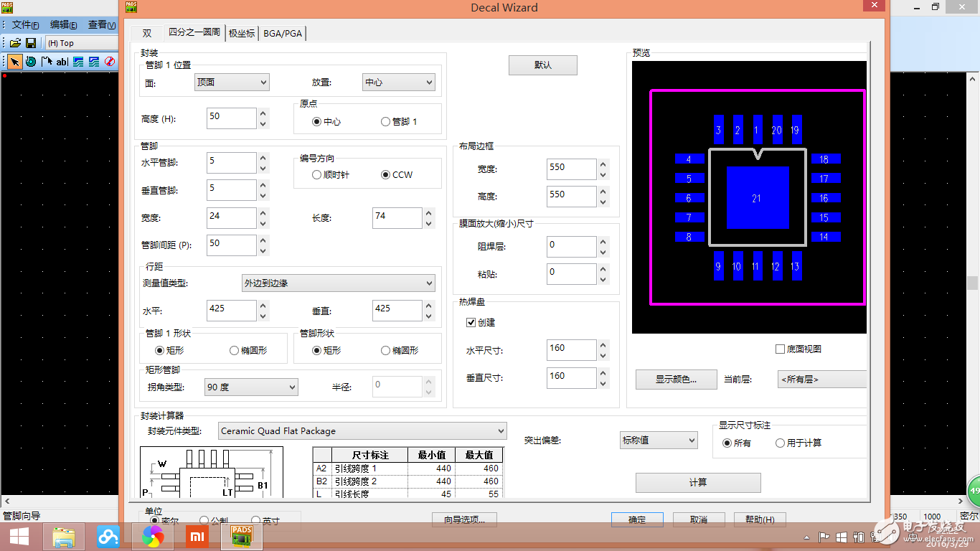980x551 pixels.
Task: Click the 计算 button
Action: pyautogui.click(x=698, y=483)
